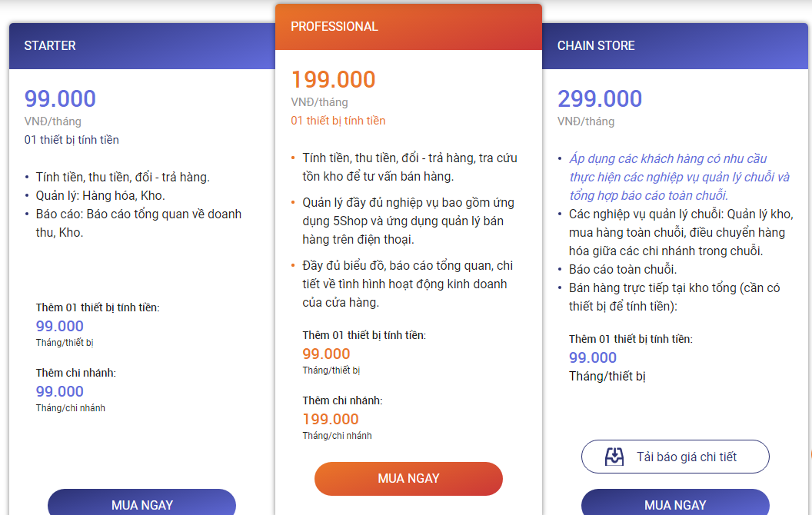812x515 pixels.
Task: Click Chain Store's extra device 99.000 price
Action: point(593,357)
